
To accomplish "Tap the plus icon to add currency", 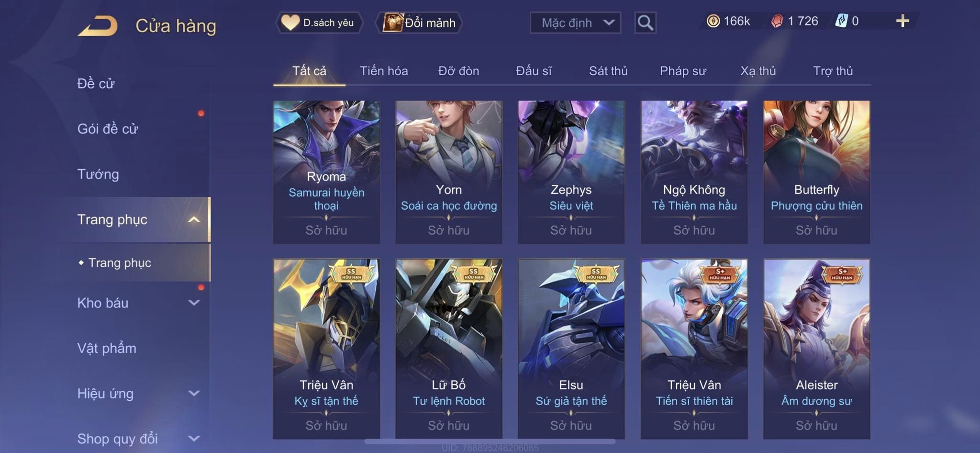I will point(902,21).
